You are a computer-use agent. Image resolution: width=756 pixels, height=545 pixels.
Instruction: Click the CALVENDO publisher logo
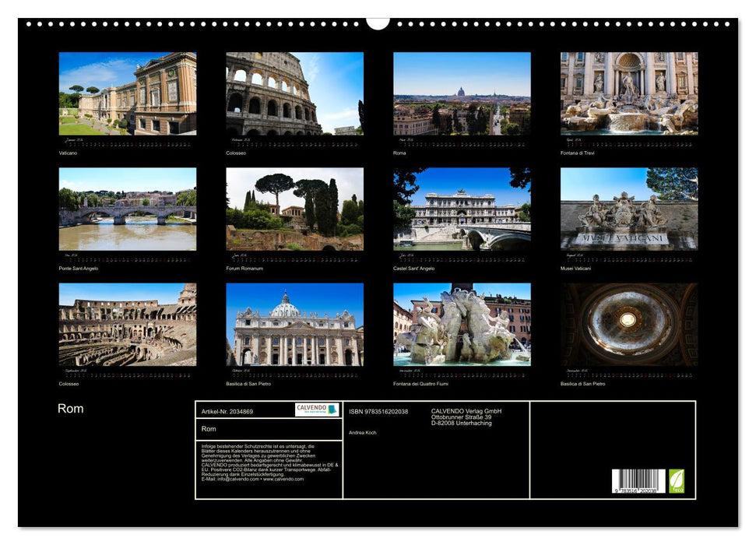312,410
